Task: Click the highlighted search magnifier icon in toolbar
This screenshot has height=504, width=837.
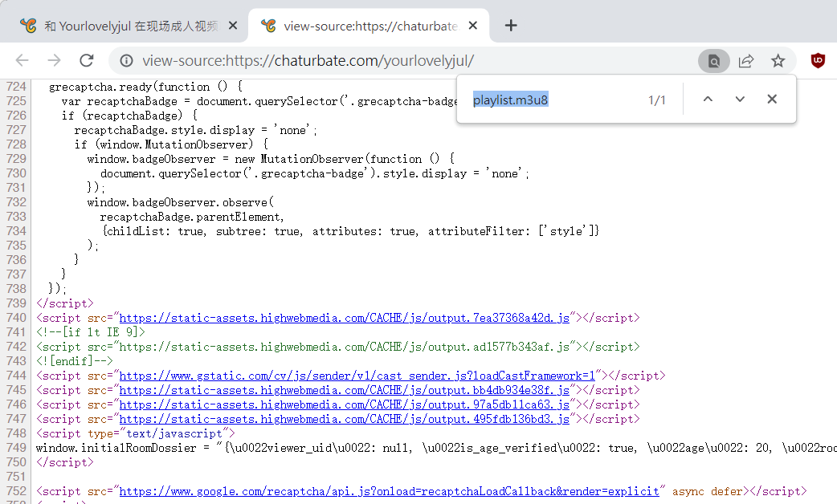Action: [x=713, y=60]
